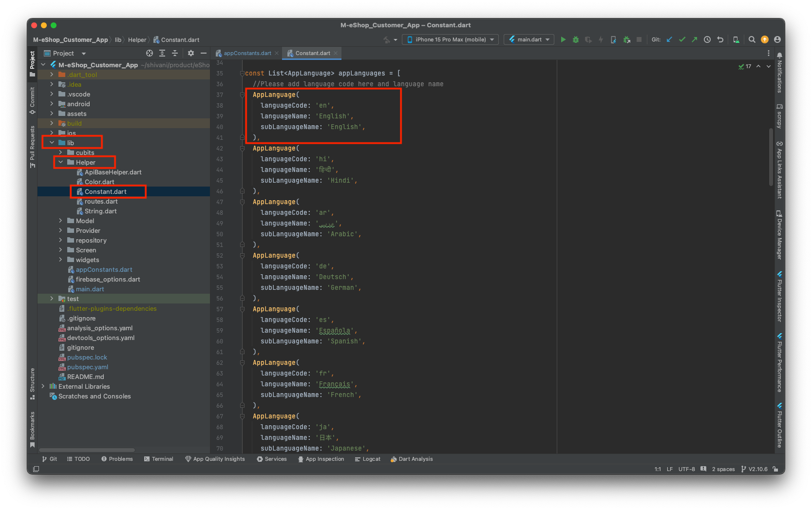The width and height of the screenshot is (812, 510).
Task: Click Project panel horizontal scrollbar
Action: 87,450
